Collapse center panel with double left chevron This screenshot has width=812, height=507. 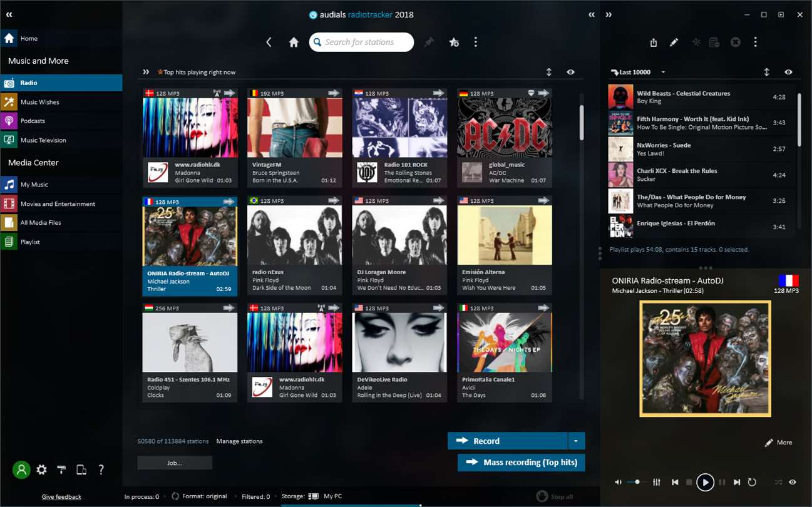(x=592, y=14)
